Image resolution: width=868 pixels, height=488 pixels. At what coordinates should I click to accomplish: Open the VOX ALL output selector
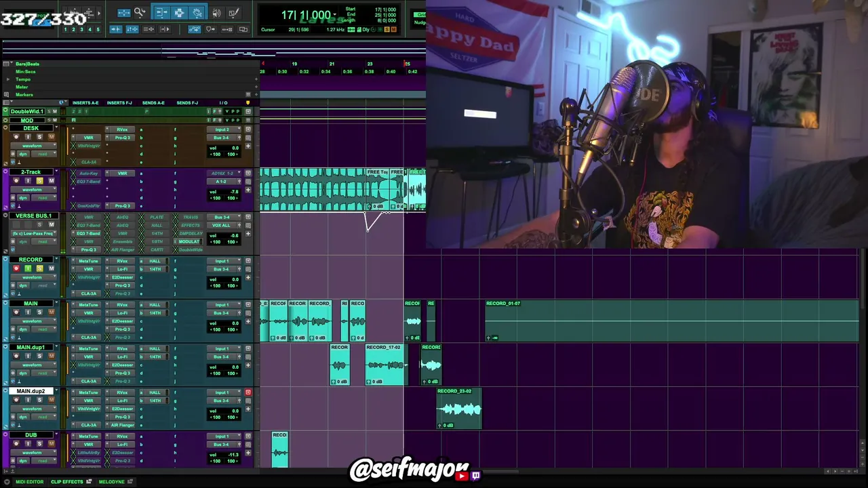(223, 225)
